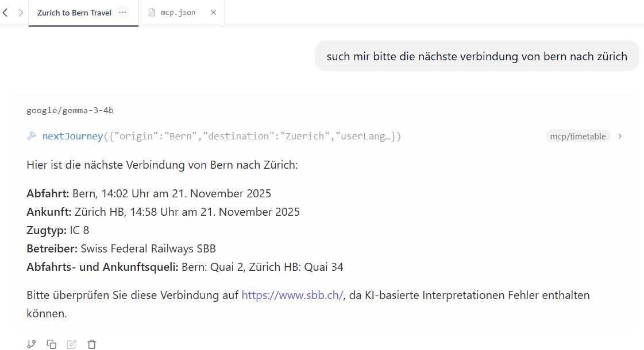Go forward with the right arrow

(x=21, y=13)
